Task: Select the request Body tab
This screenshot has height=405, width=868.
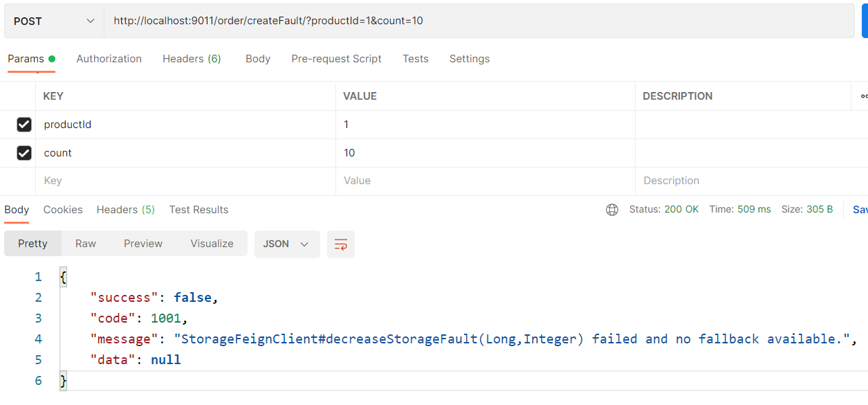Action: click(258, 59)
